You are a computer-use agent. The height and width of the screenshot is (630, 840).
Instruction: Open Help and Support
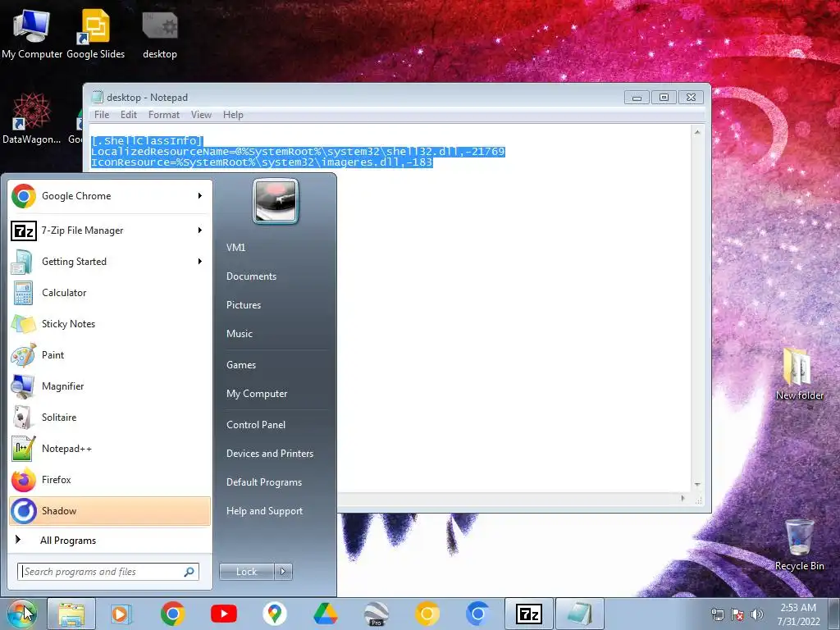pyautogui.click(x=265, y=511)
